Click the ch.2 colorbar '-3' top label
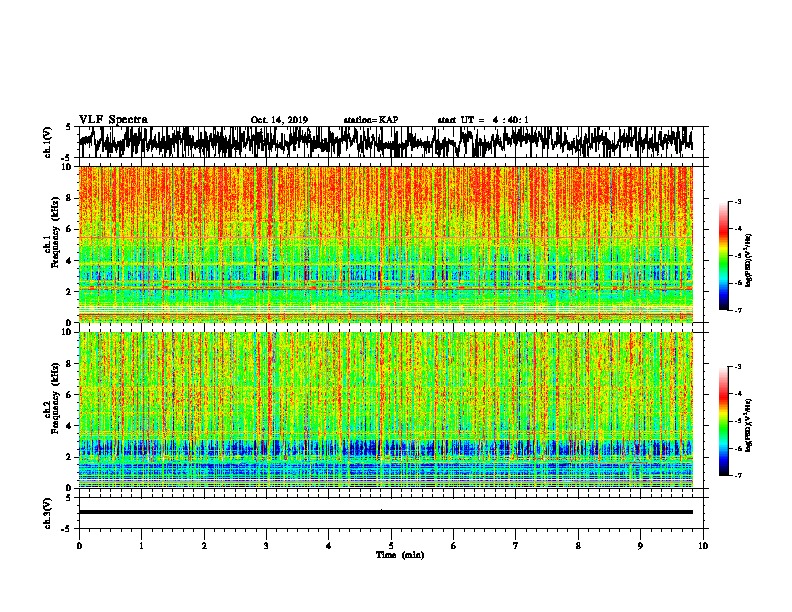This screenshot has height=612, width=792. tap(737, 367)
